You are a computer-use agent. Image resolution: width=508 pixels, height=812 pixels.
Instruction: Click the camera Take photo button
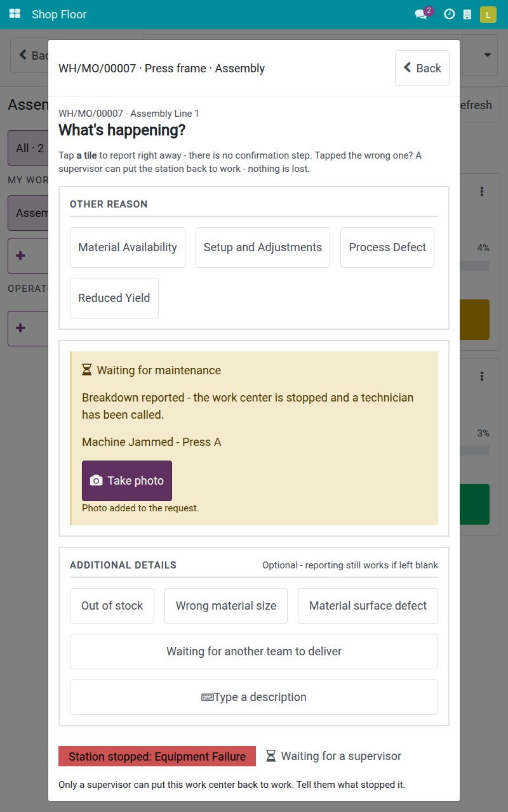127,481
